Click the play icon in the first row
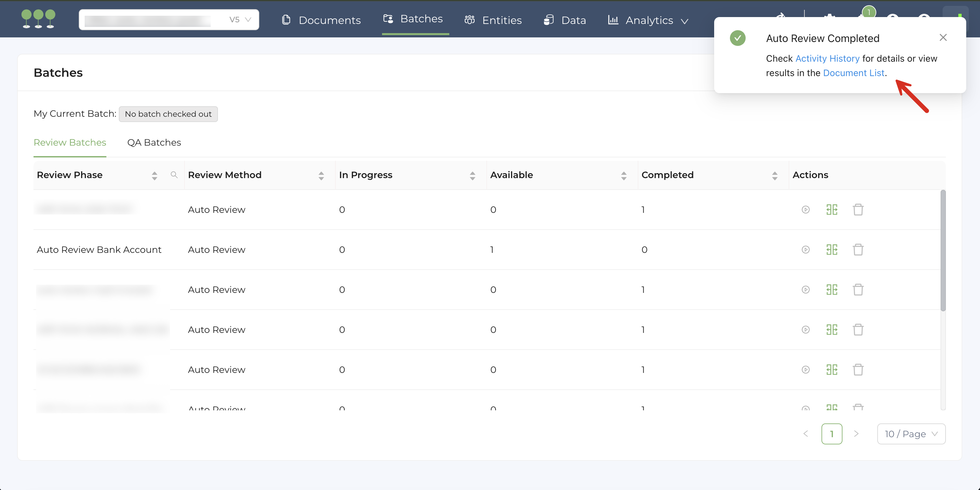This screenshot has width=980, height=490. pos(805,210)
